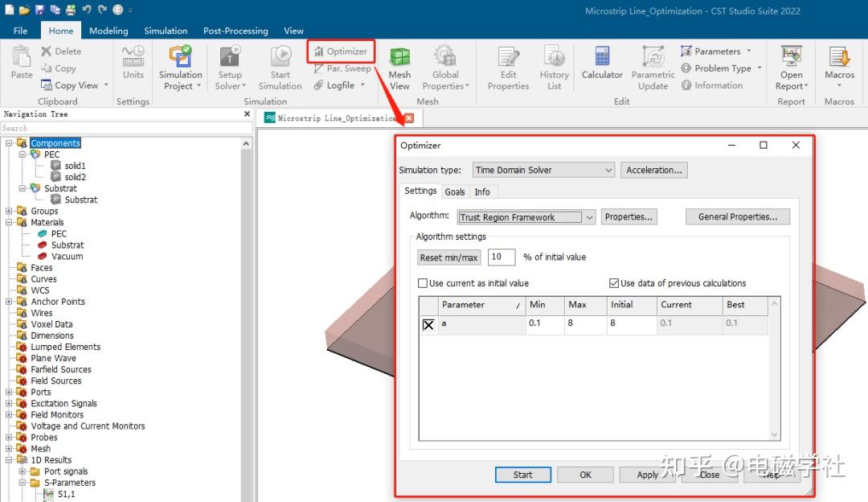Click the parameter table vertical scrollbar

775,368
